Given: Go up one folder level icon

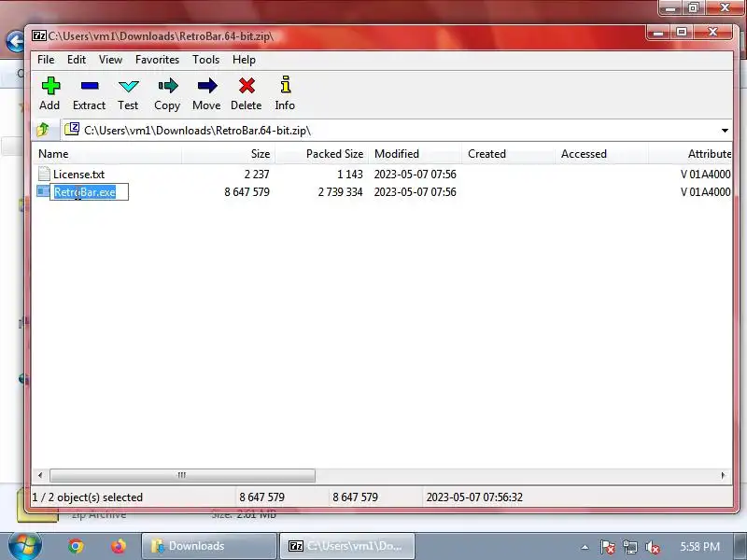Looking at the screenshot, I should coord(43,130).
